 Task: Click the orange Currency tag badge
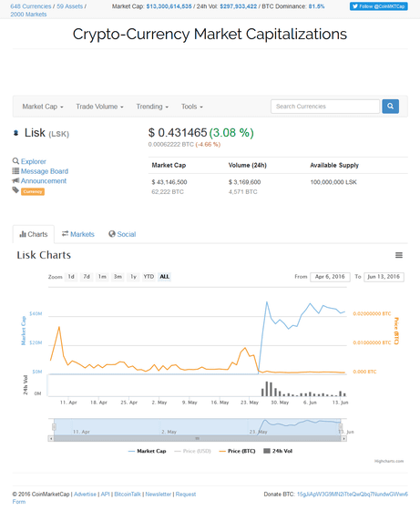33,191
